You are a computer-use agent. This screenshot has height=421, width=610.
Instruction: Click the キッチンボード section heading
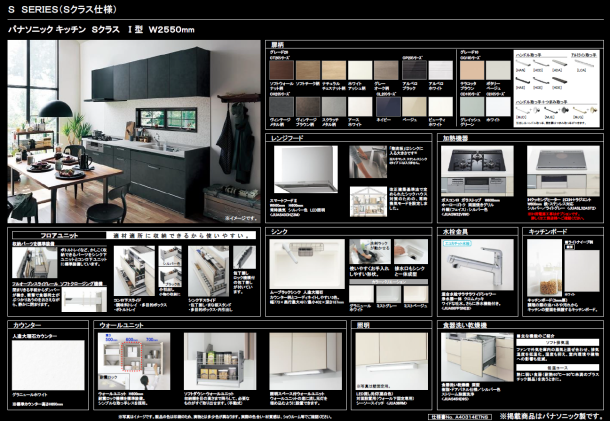(x=548, y=232)
